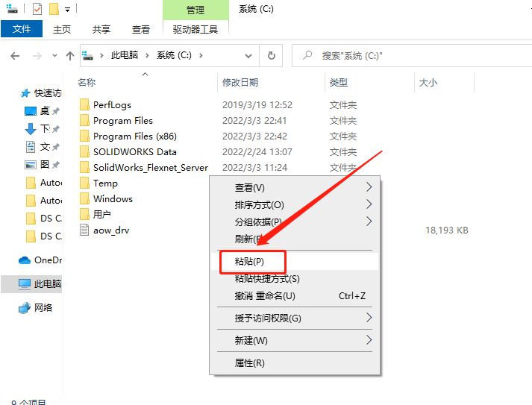Expand chevron between 此电脑 and 系统 (C:)
The image size is (532, 405).
(147, 56)
